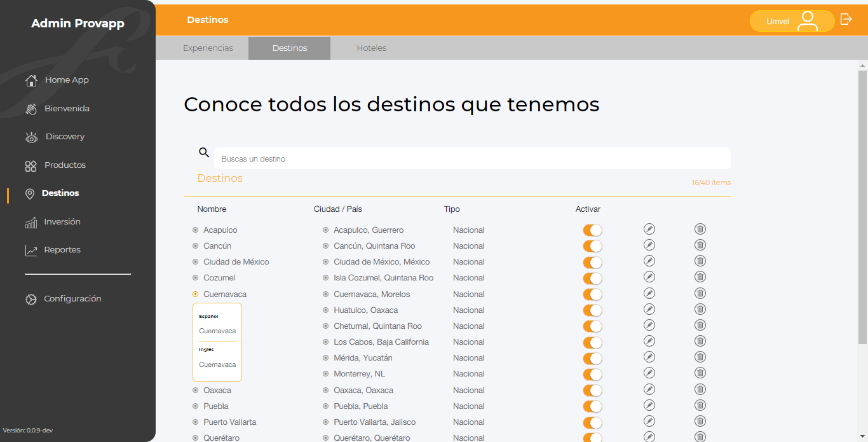
Task: Click the Discovery eye icon
Action: (31, 137)
